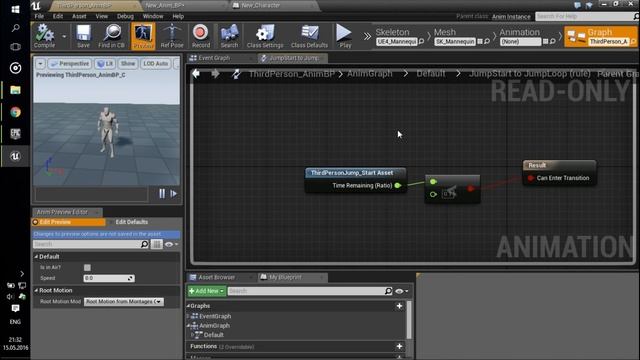
Task: Save the blueprint asset
Action: pos(83,36)
